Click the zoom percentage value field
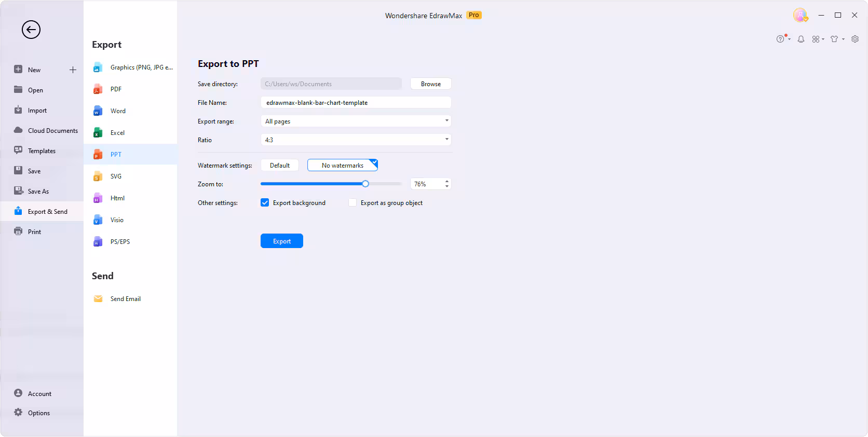This screenshot has height=437, width=868. pos(426,184)
